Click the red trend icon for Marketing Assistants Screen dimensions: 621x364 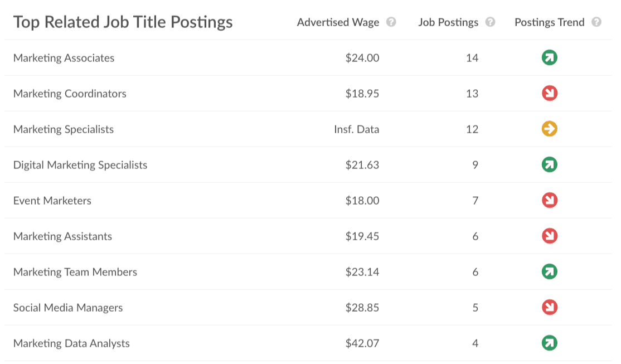[549, 236]
